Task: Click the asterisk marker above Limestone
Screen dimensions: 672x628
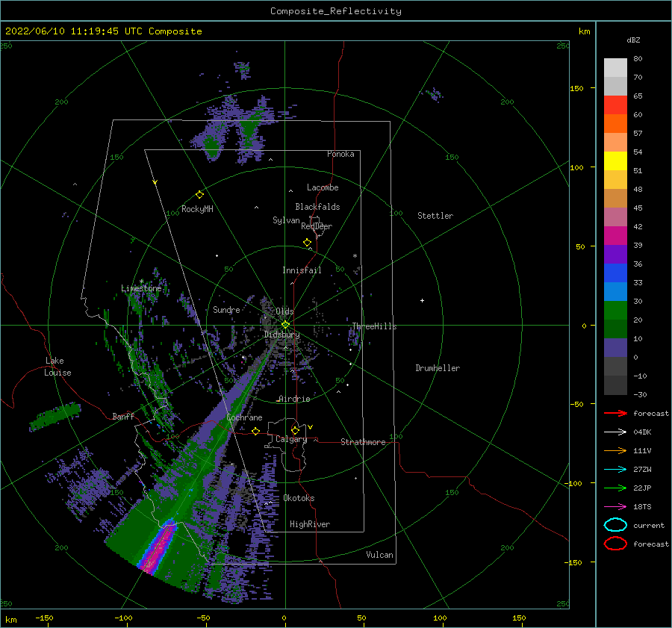Action: (141, 282)
